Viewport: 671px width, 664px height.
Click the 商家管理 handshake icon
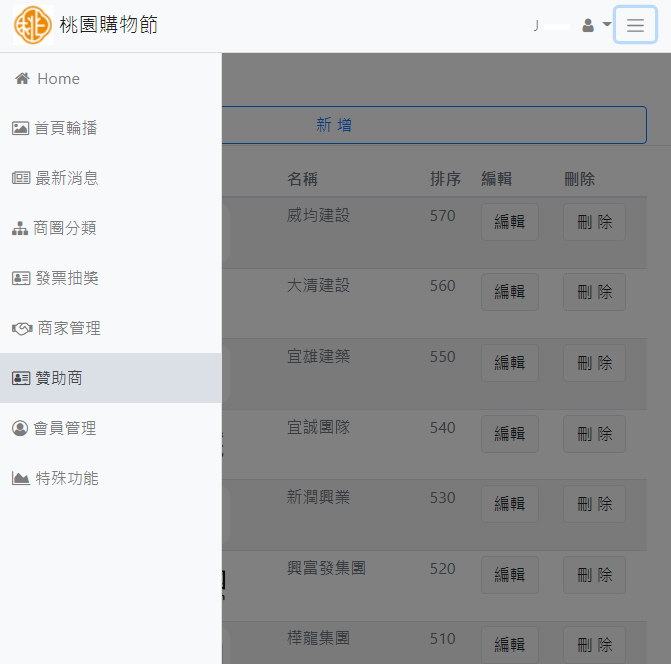(22, 329)
